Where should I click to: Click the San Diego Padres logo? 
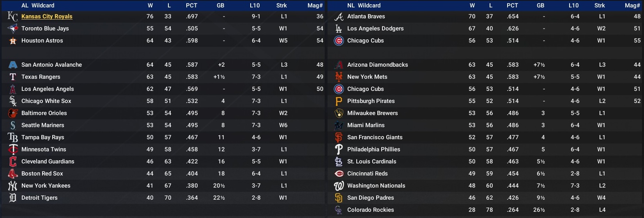pyautogui.click(x=339, y=198)
